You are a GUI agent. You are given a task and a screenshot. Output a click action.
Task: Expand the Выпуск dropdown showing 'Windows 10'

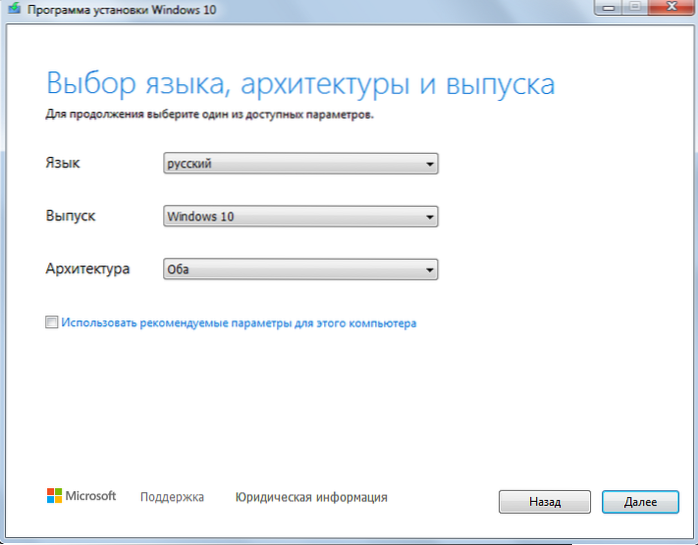coord(300,216)
